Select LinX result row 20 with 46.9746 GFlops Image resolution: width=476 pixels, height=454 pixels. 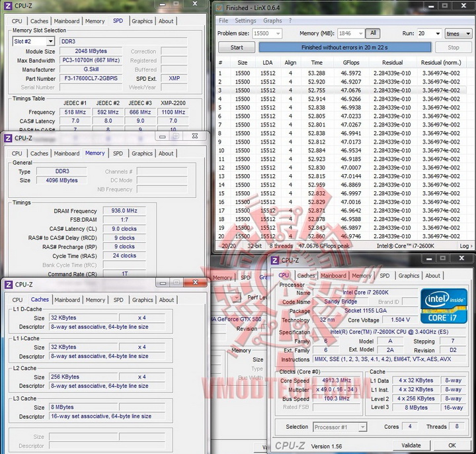[341, 236]
